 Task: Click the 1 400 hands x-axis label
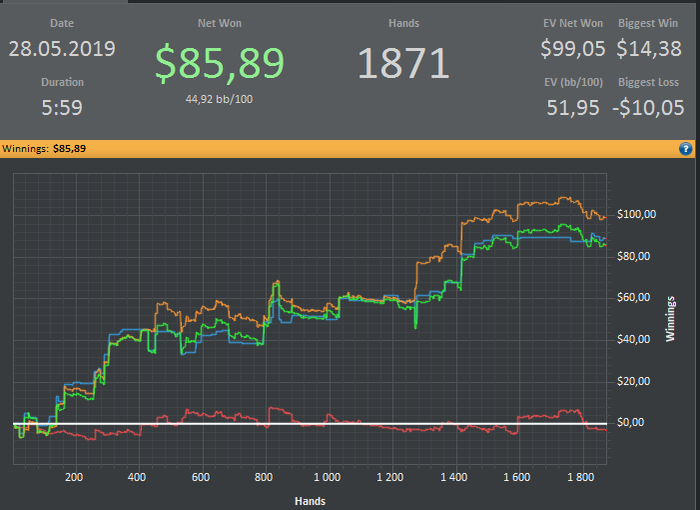(454, 477)
